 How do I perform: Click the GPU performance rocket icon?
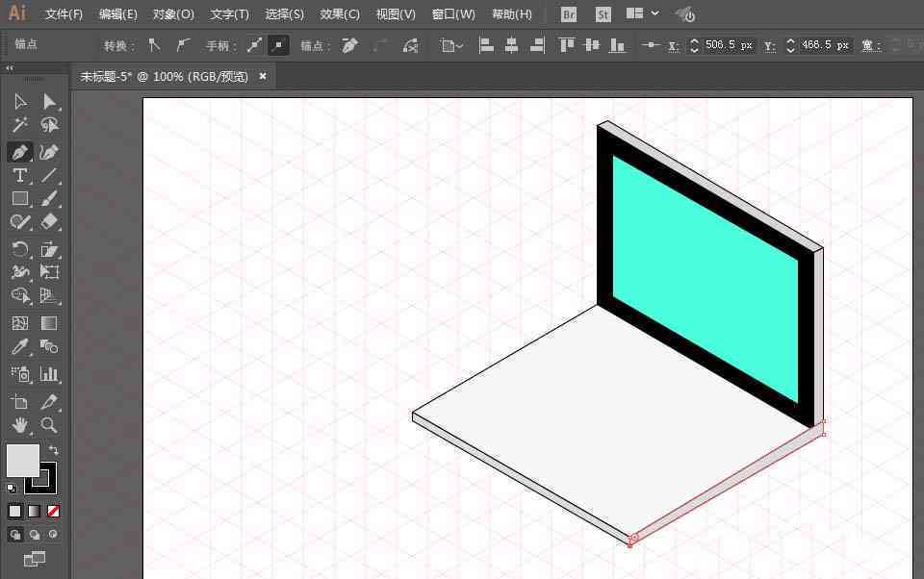pos(685,14)
